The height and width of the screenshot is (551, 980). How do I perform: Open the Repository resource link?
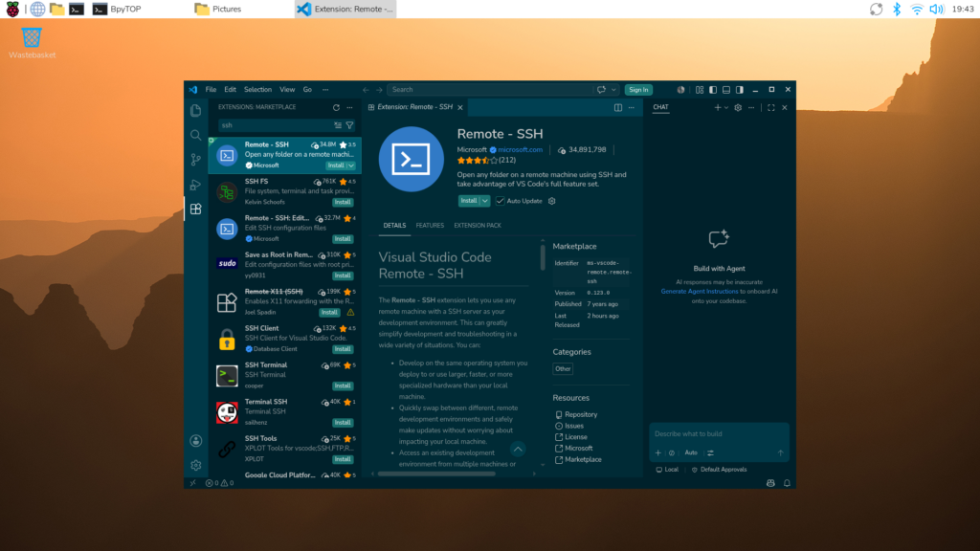[x=581, y=415]
